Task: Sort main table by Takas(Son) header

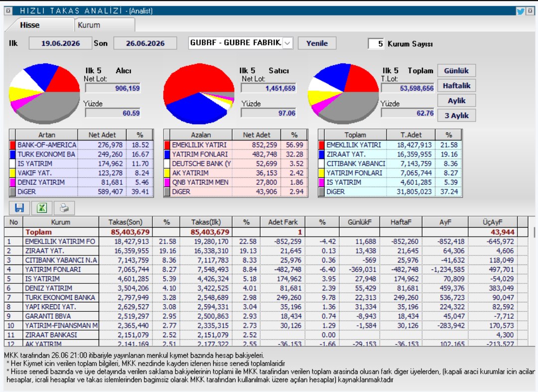Action: (x=125, y=222)
